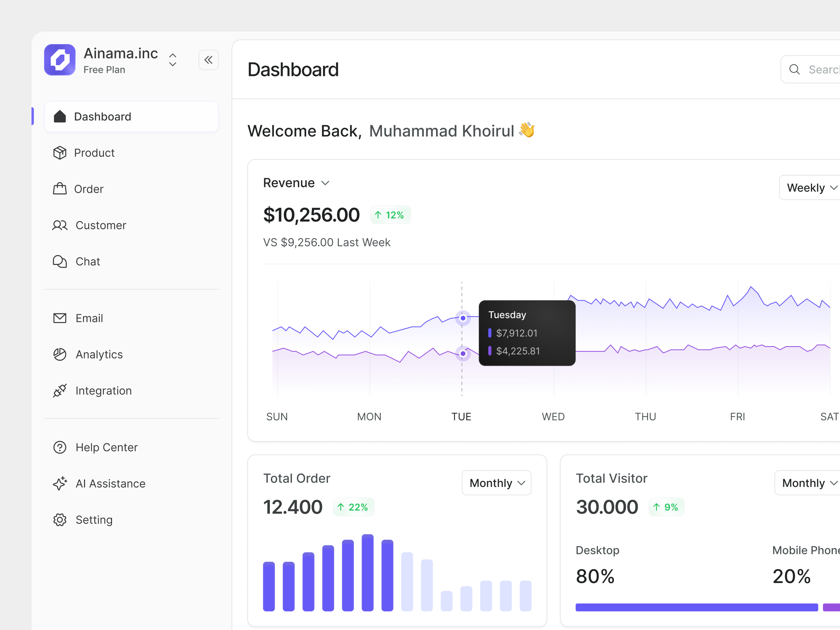
Task: Click the Ainama.inc purple logo icon
Action: 59,60
